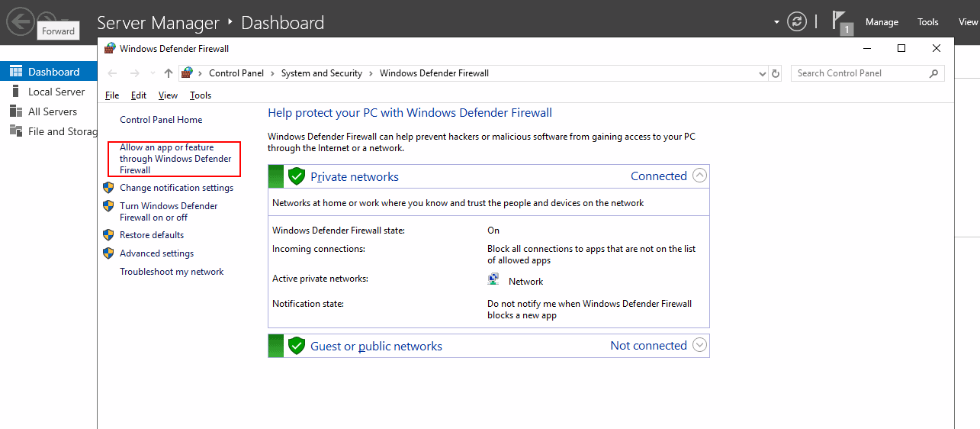The height and width of the screenshot is (429, 980).
Task: Click System and Security breadcrumb
Action: [x=322, y=73]
